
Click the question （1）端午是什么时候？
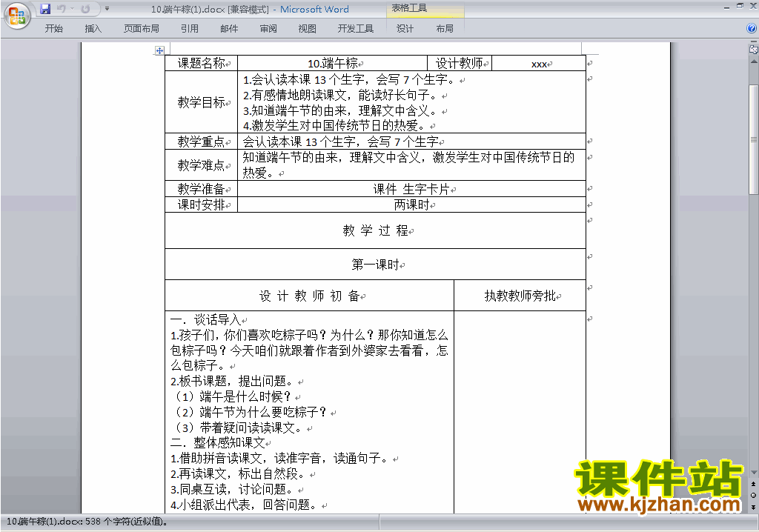click(232, 396)
